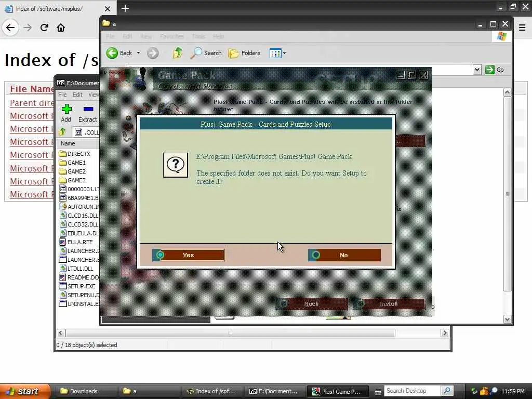Expand the Explorer address bar dropdown
The image size is (532, 399).
point(477,70)
